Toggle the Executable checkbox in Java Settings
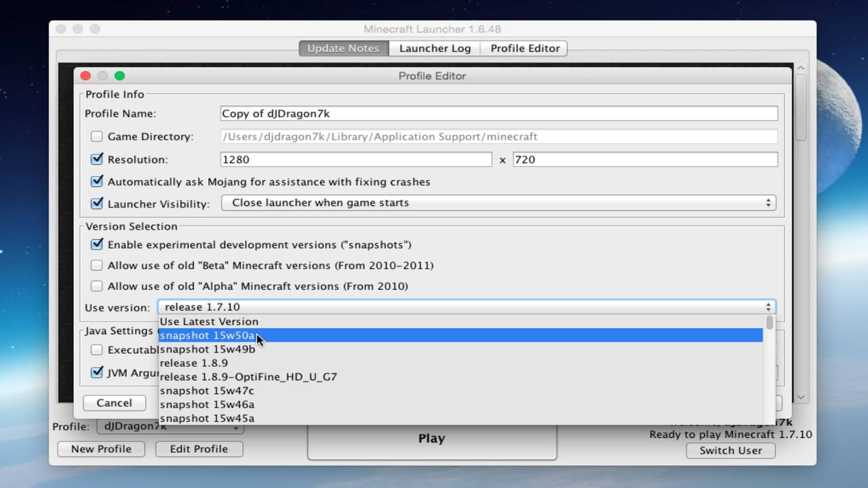This screenshot has width=868, height=488. (x=96, y=350)
